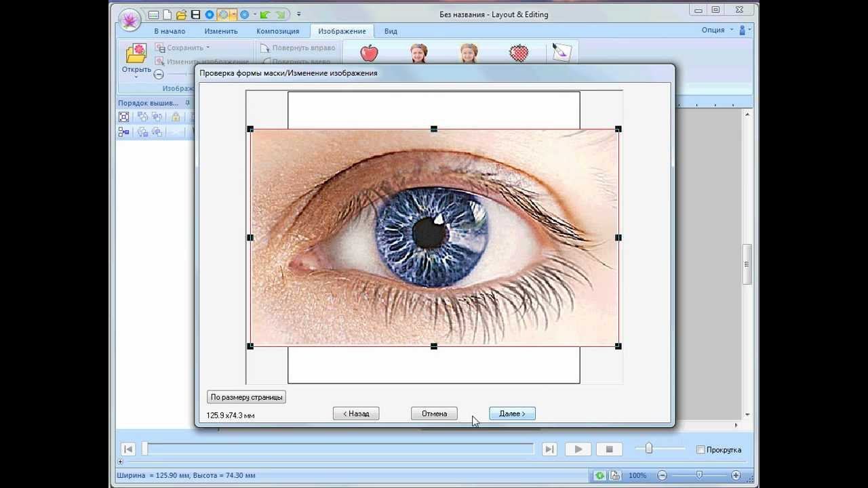
Task: Play the stitch simulator
Action: tap(578, 449)
